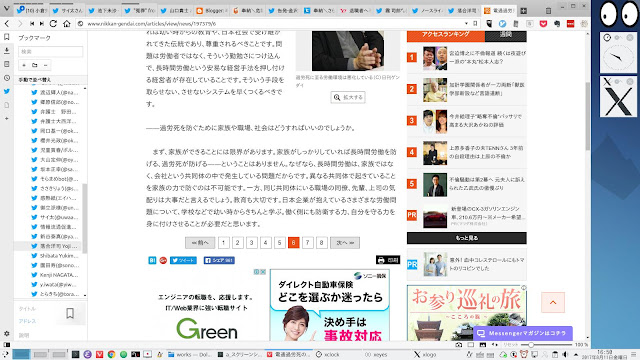Share article on Facebook

[219, 260]
